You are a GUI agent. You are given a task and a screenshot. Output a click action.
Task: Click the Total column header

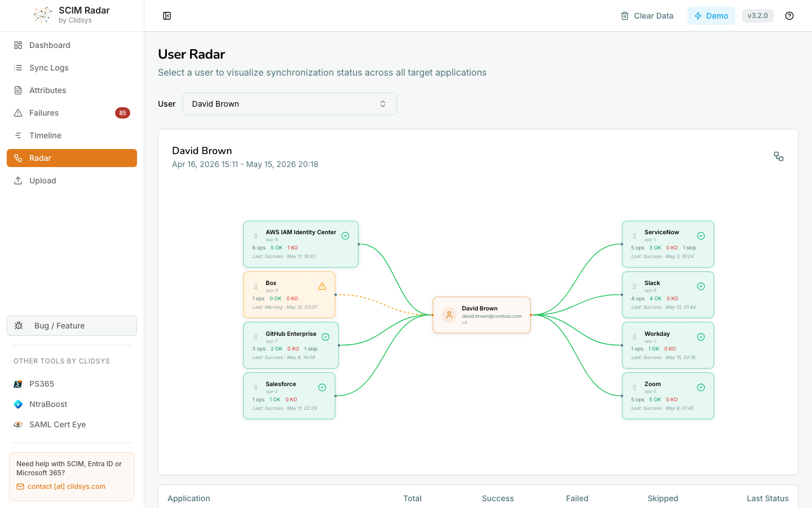pyautogui.click(x=412, y=498)
